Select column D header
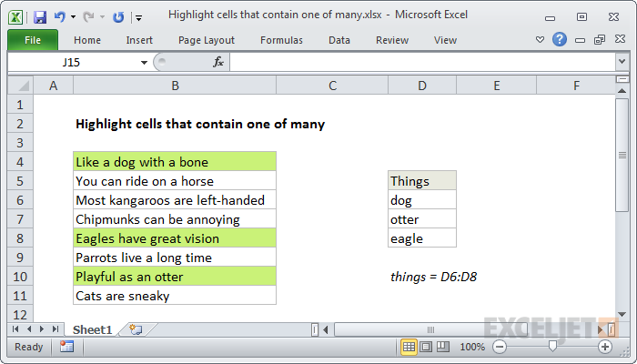This screenshot has height=364, width=637. pyautogui.click(x=422, y=86)
